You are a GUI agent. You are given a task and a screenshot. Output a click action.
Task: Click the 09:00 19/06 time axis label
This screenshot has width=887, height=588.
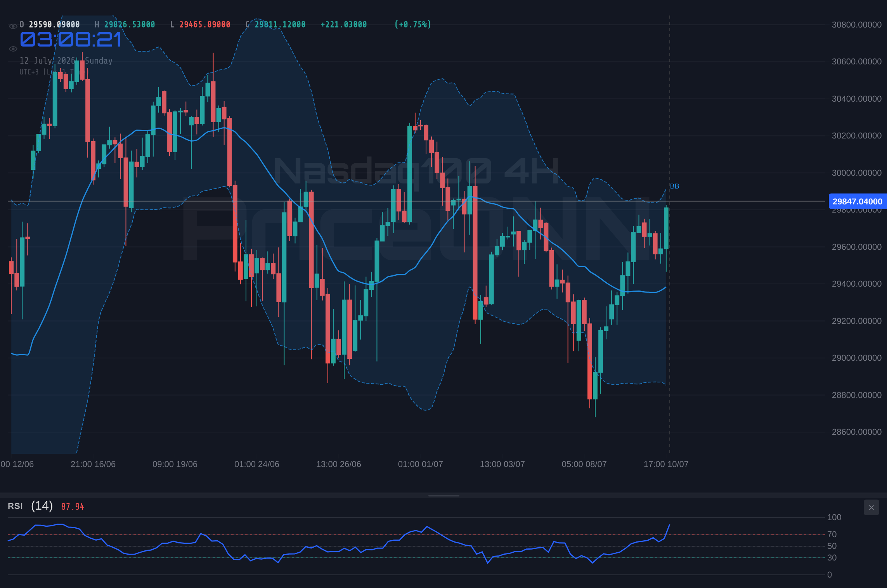(175, 464)
